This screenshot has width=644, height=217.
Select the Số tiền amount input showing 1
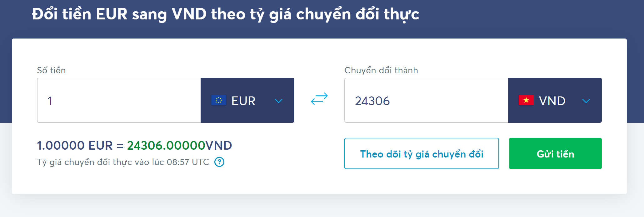point(119,101)
